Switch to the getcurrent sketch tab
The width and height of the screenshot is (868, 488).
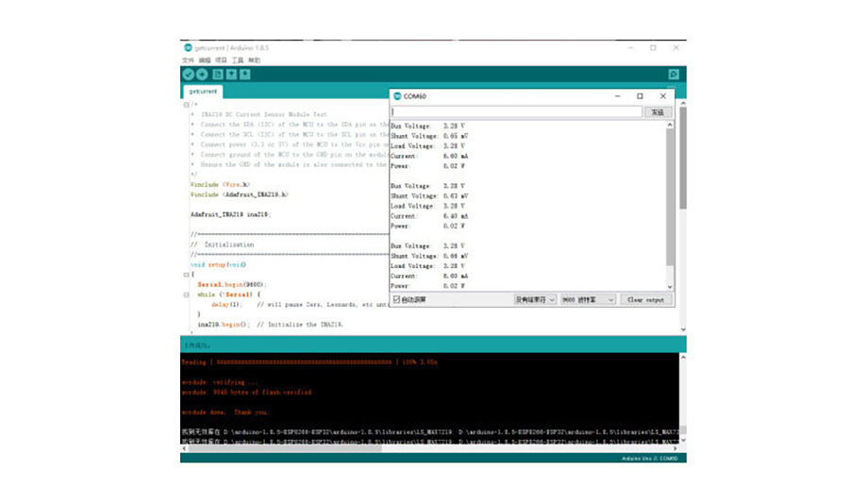203,92
